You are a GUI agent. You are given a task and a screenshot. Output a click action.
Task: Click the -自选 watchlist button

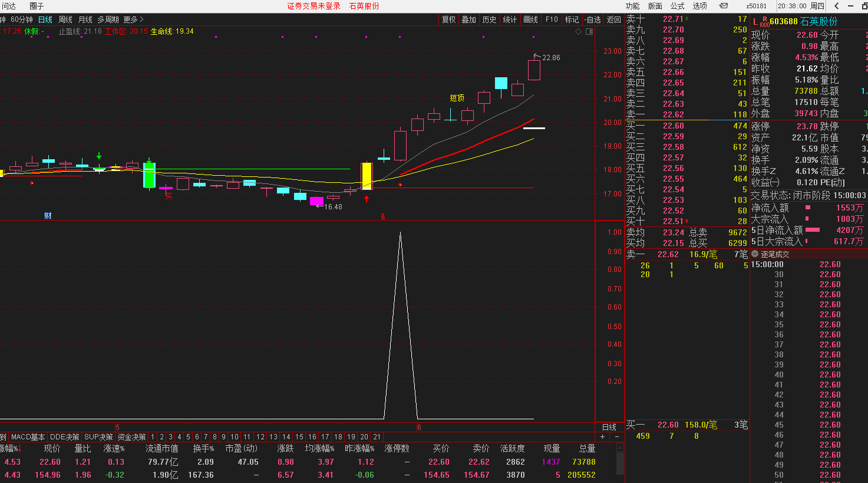coord(593,19)
